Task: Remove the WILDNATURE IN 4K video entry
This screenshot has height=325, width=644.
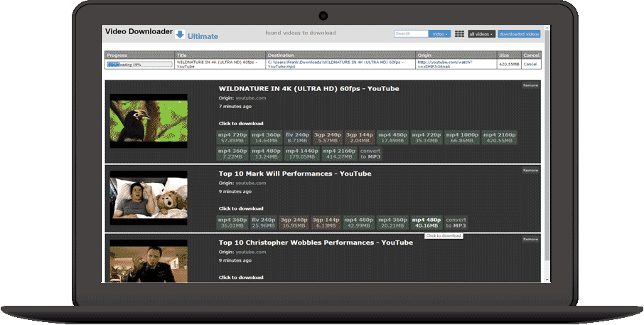Action: pyautogui.click(x=530, y=85)
